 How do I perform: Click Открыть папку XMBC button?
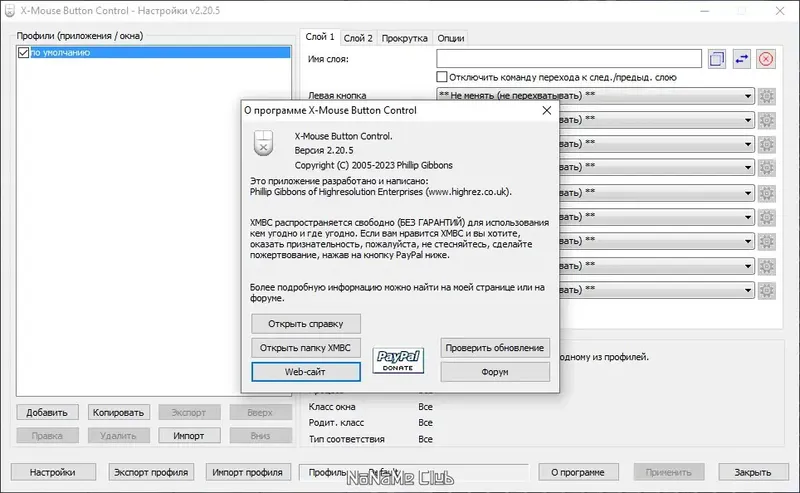(306, 348)
